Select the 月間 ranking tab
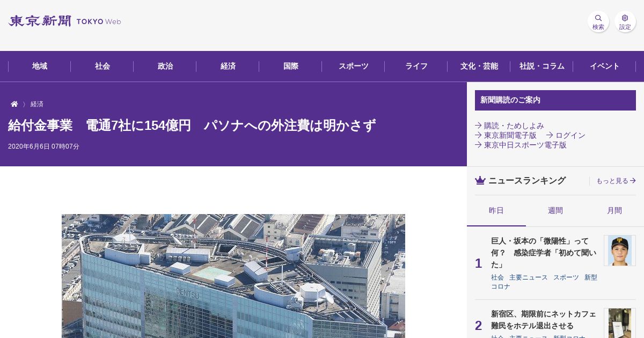644x338 pixels. click(x=614, y=211)
